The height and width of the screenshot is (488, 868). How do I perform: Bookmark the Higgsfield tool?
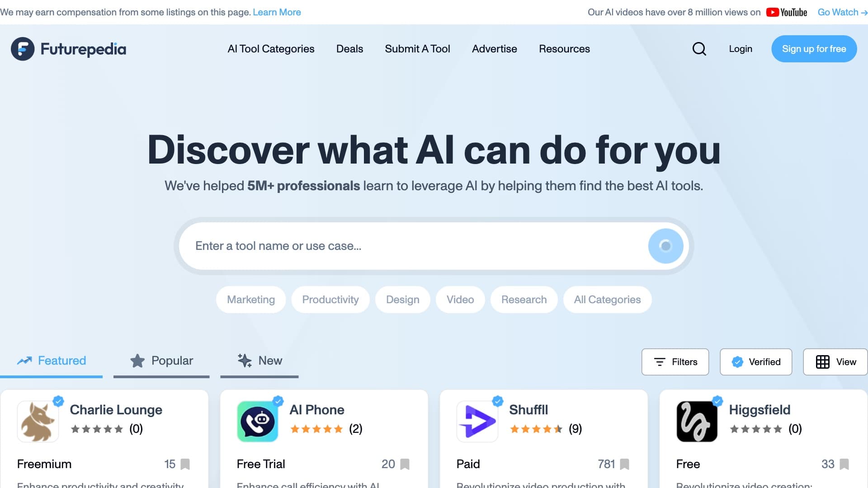(x=844, y=464)
